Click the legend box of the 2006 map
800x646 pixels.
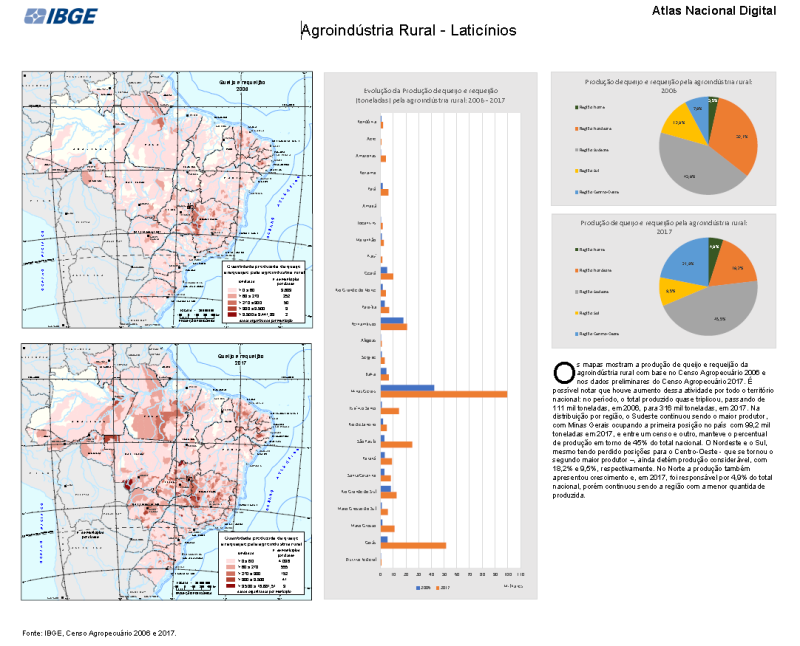tap(263, 292)
